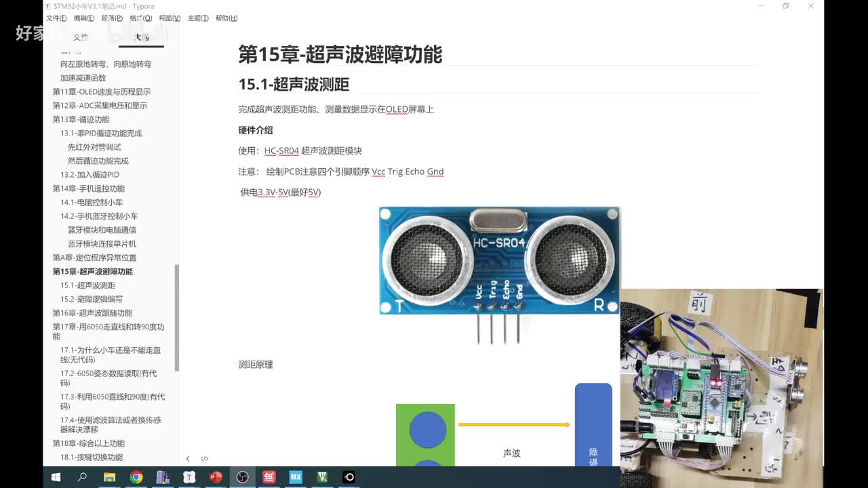The image size is (868, 488).
Task: Click the bold text 硬件介绍
Action: tap(256, 130)
